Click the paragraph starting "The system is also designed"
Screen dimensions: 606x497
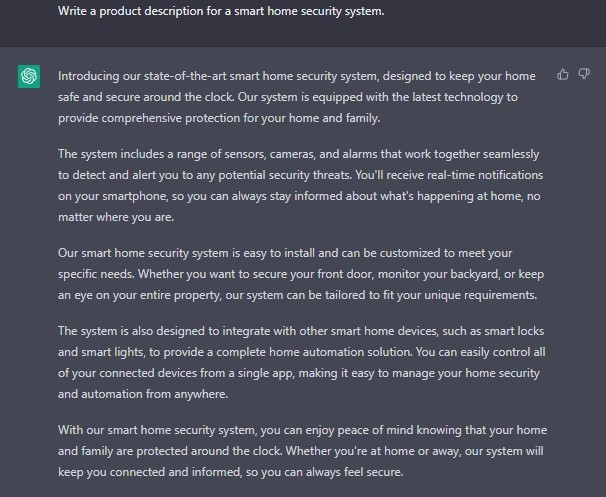click(x=301, y=363)
